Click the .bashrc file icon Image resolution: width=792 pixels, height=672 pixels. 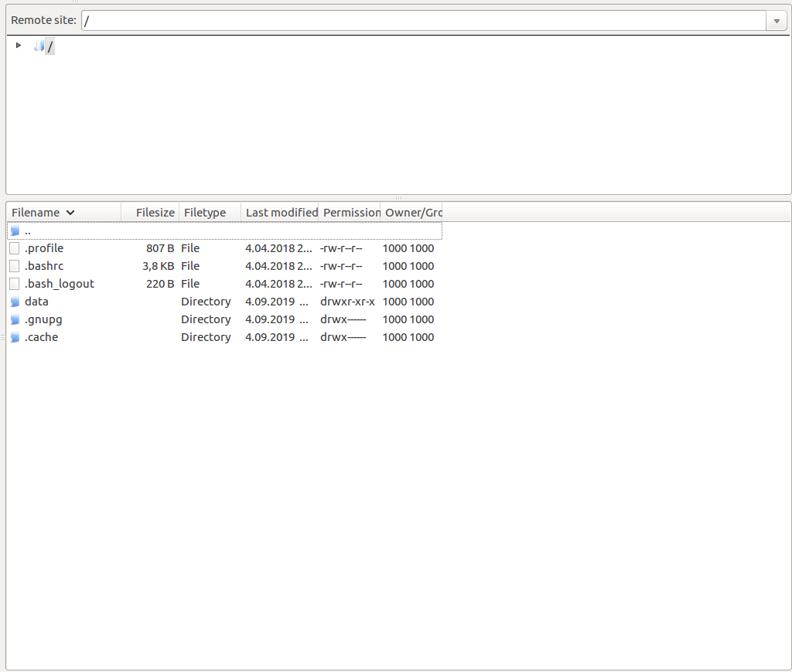pos(15,266)
